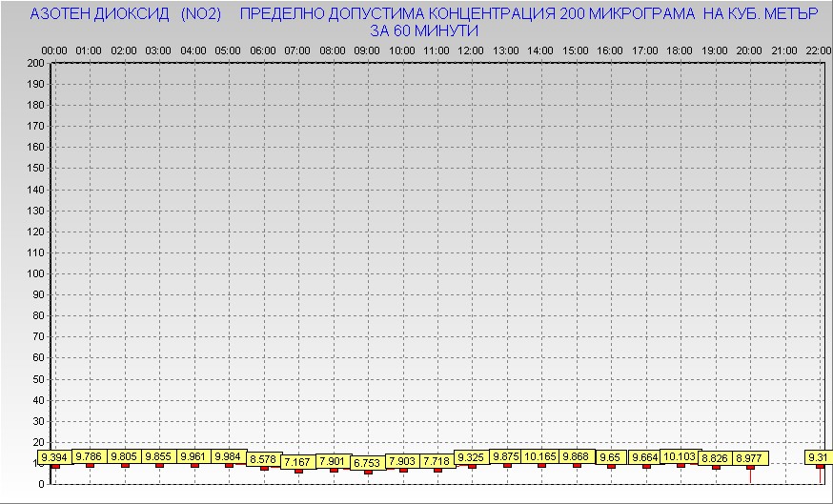
Task: Click the 9.984 data label
Action: 229,456
